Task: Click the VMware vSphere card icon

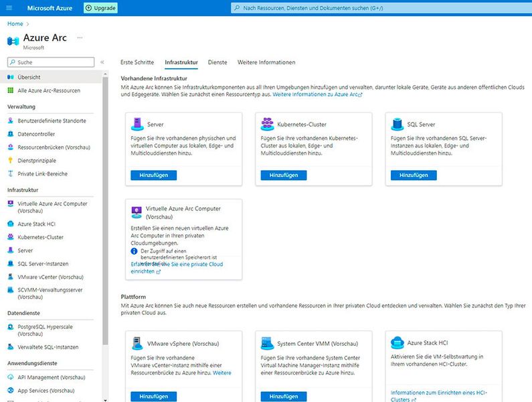Action: [137, 343]
